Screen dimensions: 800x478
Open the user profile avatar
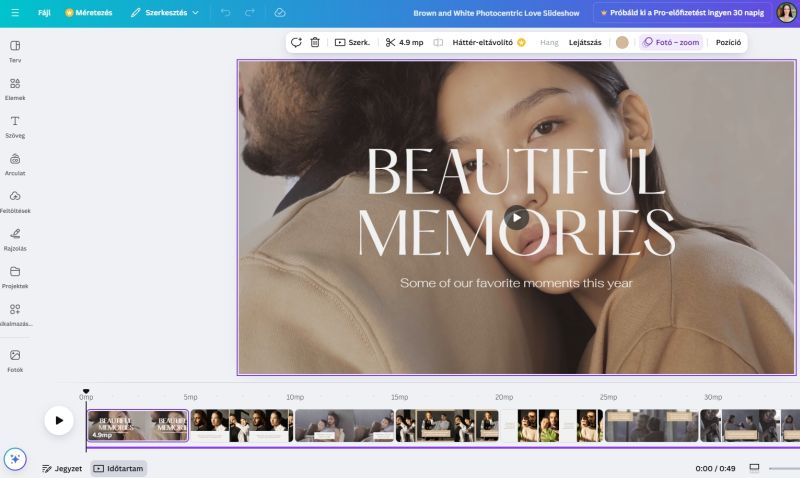(x=786, y=13)
